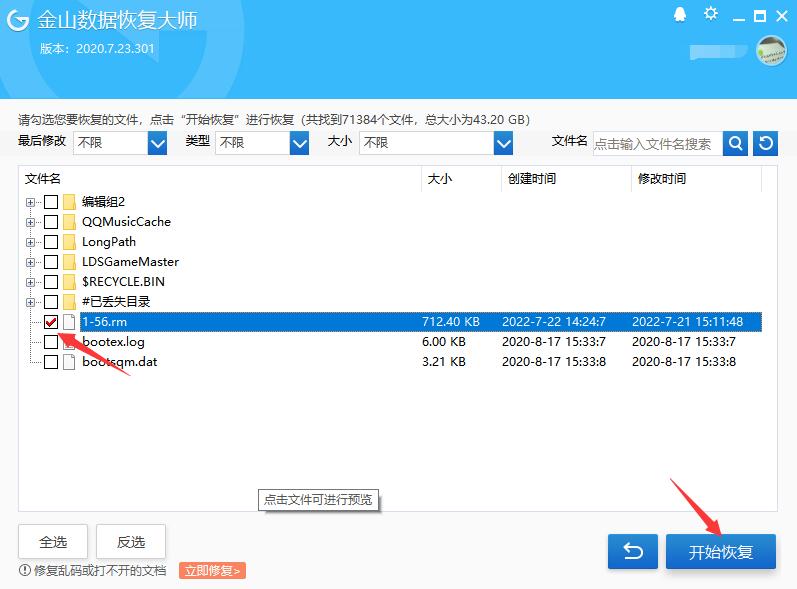
Task: Check the bootex.log file checkbox
Action: (x=51, y=342)
